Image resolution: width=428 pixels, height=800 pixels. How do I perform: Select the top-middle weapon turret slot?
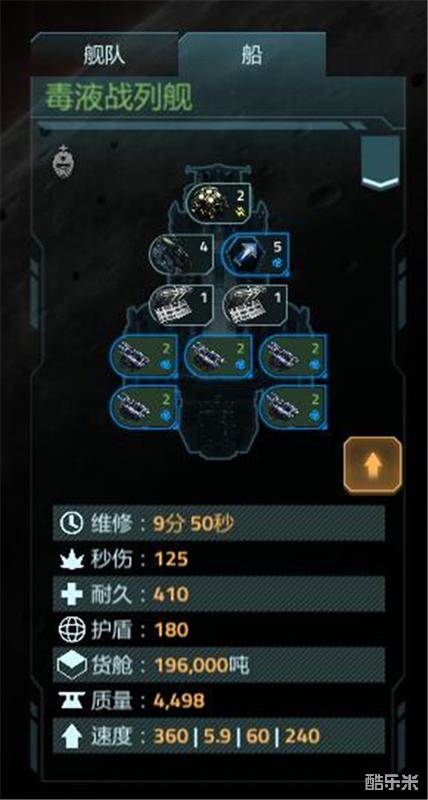pos(218,356)
